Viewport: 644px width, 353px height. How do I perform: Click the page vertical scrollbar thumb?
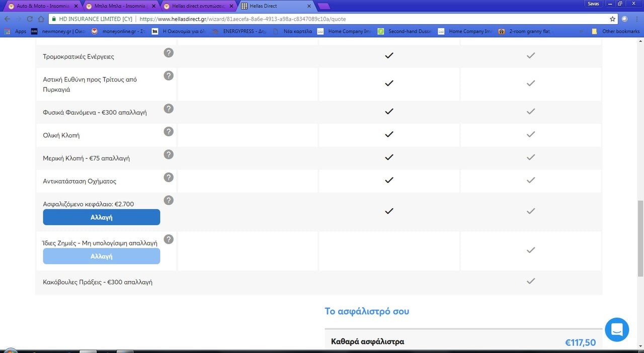pos(640,238)
